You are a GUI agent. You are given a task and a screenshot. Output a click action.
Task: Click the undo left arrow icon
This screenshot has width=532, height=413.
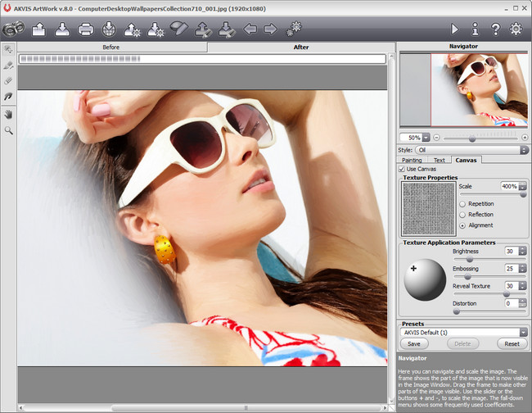250,29
